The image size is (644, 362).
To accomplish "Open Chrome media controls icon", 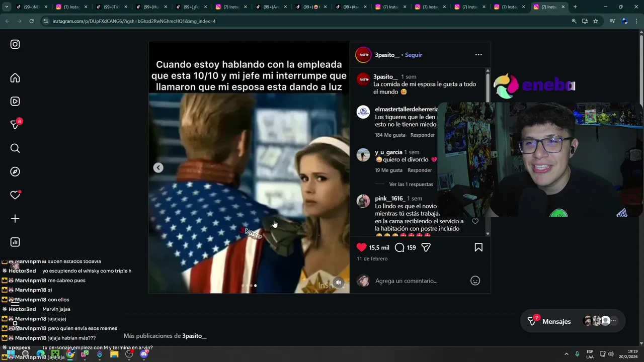I will tap(612, 21).
